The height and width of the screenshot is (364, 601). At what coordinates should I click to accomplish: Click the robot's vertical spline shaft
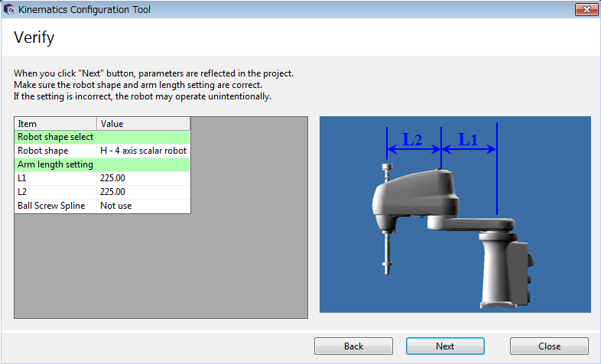pyautogui.click(x=388, y=246)
